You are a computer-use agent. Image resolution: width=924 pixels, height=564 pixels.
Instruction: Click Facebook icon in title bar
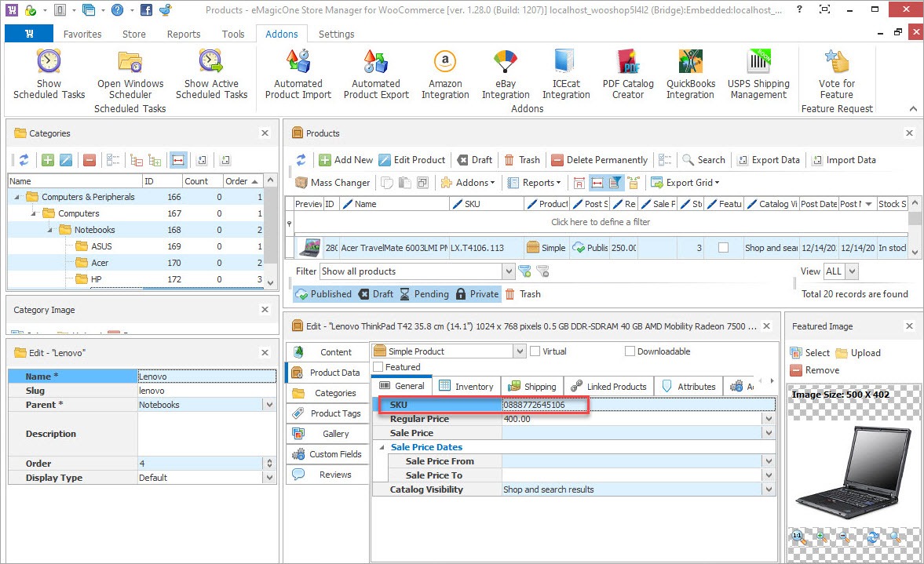(146, 10)
